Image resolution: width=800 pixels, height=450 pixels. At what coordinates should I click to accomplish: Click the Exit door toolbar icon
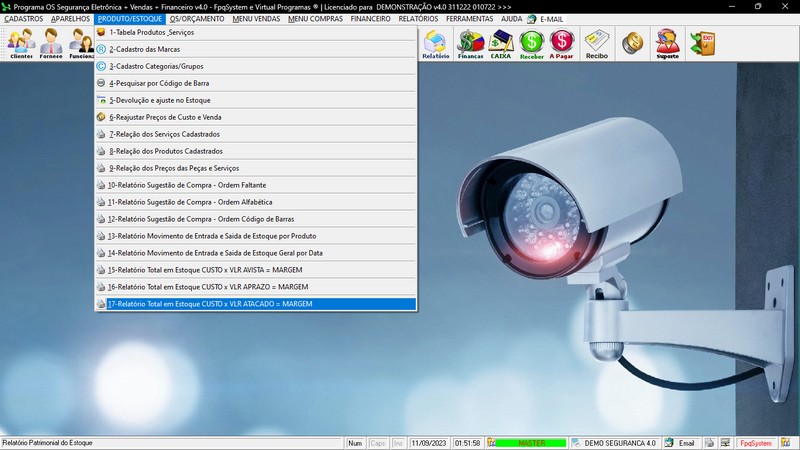pos(703,44)
